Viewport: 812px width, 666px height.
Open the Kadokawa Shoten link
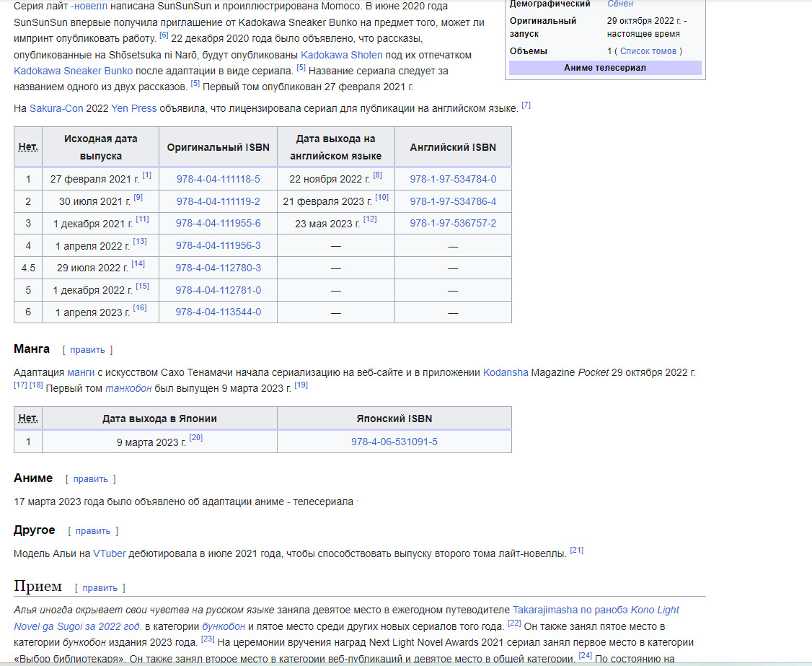pos(337,55)
